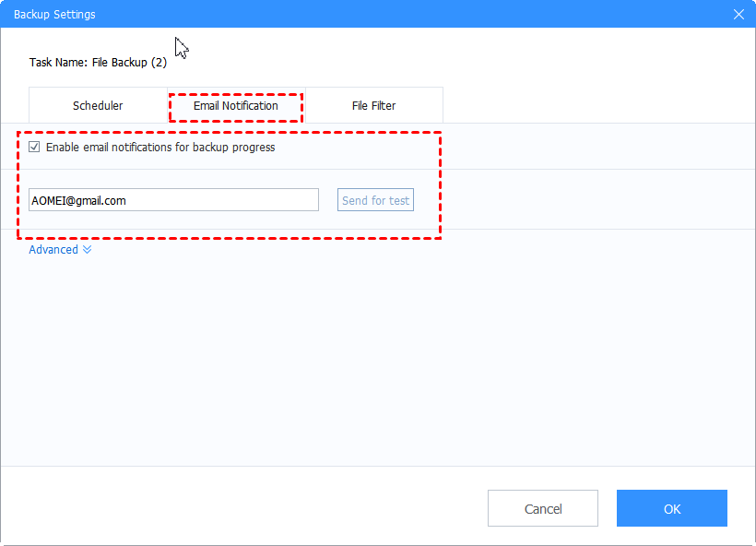
Task: Select the Email Notification tab
Action: (x=235, y=105)
